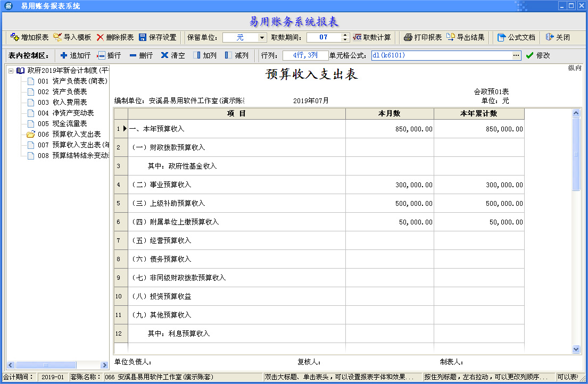This screenshot has width=588, height=384.
Task: Click the document icon of 001 资产负债表(简表)
Action: (x=31, y=81)
